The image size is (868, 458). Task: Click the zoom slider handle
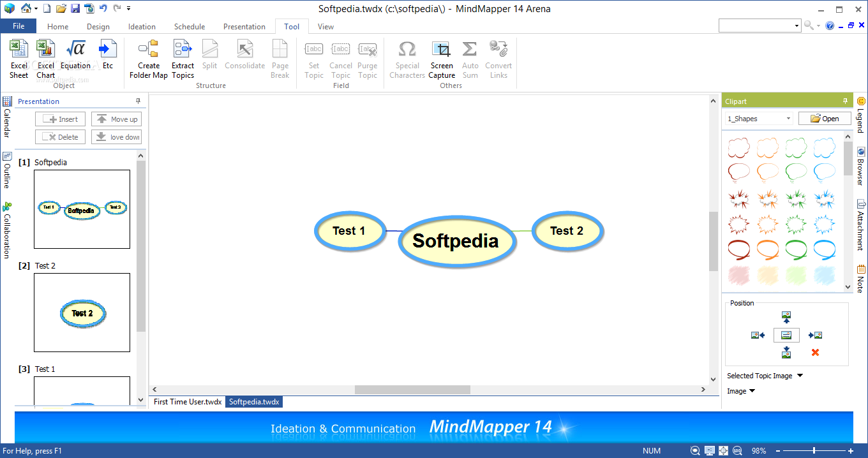(x=814, y=451)
